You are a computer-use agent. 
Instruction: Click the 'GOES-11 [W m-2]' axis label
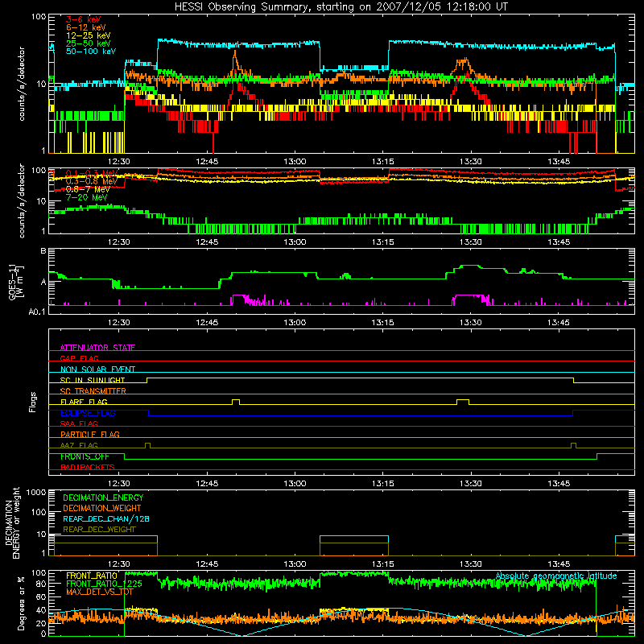tap(15, 283)
